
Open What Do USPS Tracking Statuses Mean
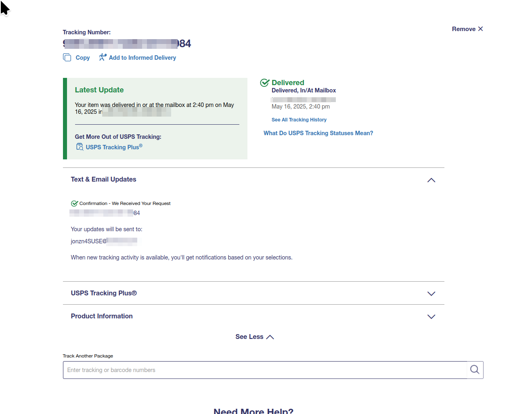(318, 133)
